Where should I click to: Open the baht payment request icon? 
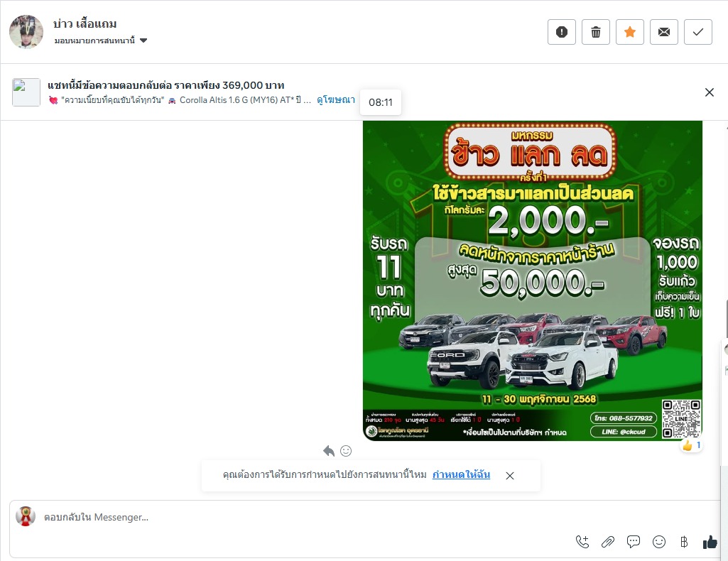[684, 542]
